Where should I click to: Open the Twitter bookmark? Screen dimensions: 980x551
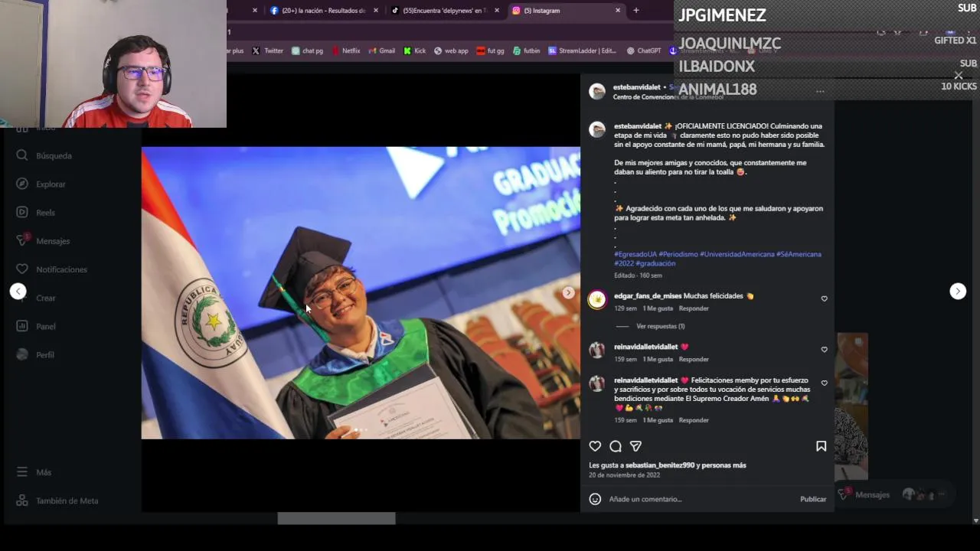coord(268,51)
